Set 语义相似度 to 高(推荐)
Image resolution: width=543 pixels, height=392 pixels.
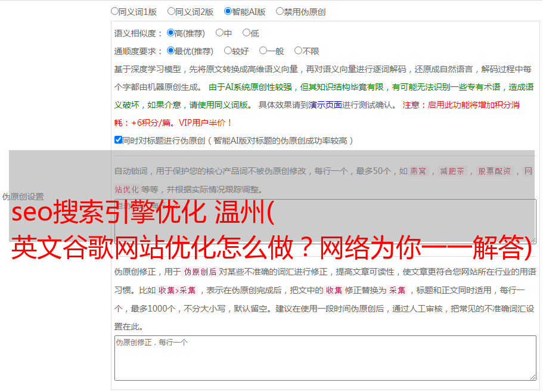[x=170, y=33]
